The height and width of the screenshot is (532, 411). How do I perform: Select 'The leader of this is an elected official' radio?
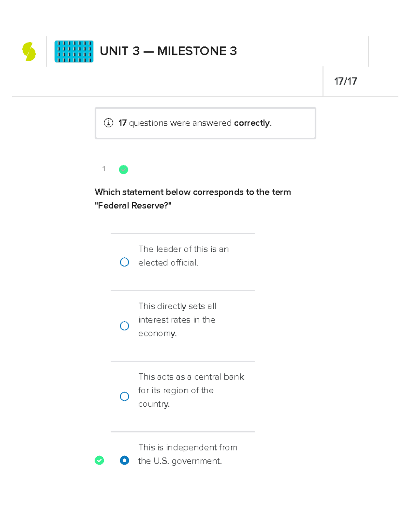point(124,262)
